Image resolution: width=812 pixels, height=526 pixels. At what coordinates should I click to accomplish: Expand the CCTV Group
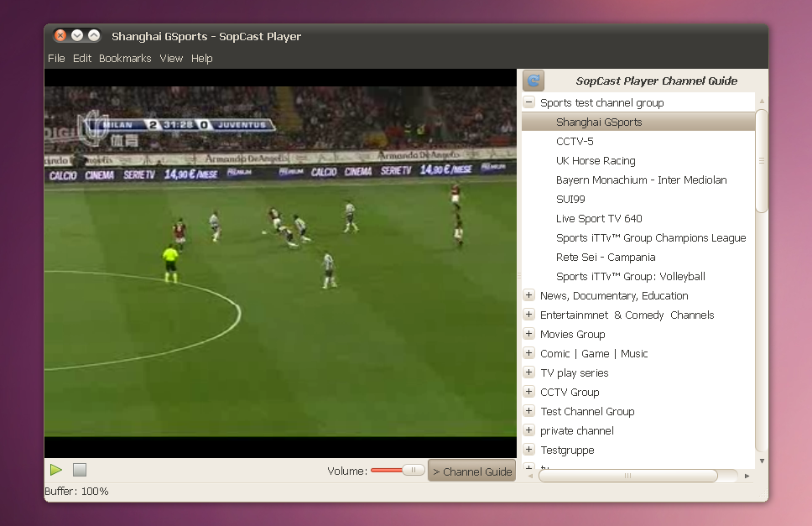pos(528,392)
